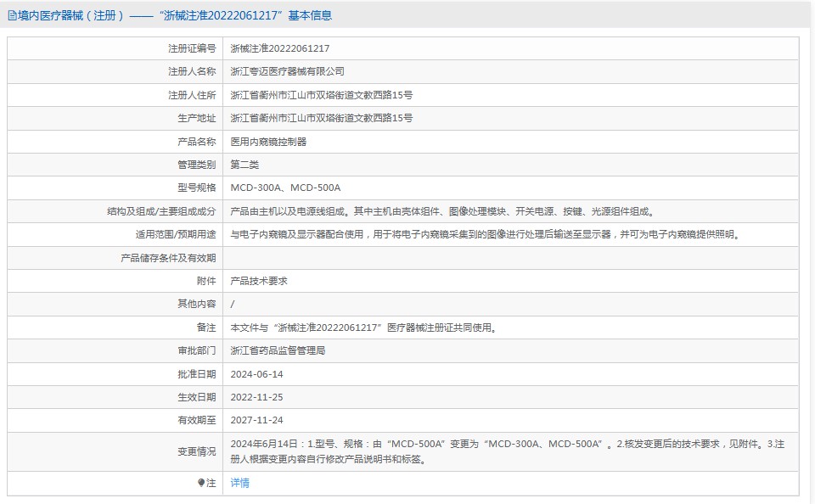Select registrant name 浙江夸迈医疗器械有限公司
Screen dimensions: 815x504
coord(288,72)
